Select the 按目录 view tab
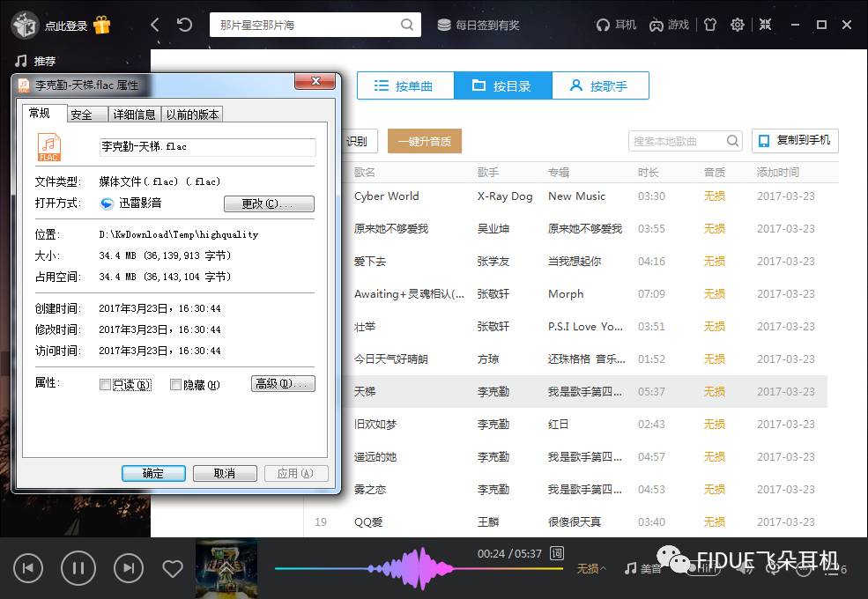 coord(502,85)
